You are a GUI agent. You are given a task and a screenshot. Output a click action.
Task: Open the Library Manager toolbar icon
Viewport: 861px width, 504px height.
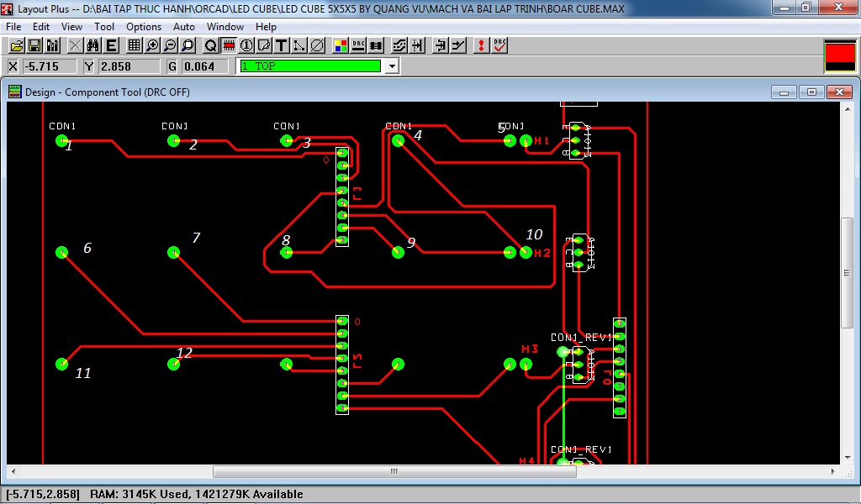[x=53, y=45]
